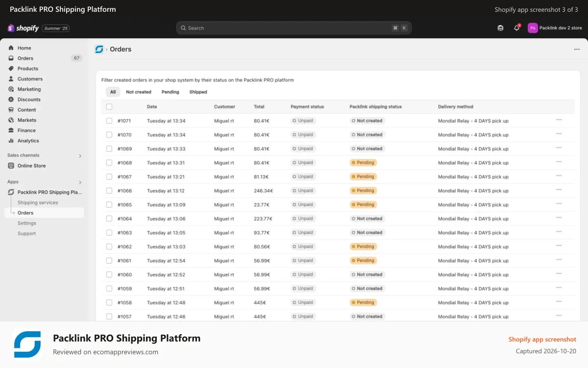Image resolution: width=588 pixels, height=368 pixels.
Task: Open Shipping services in app submenu
Action: 38,203
